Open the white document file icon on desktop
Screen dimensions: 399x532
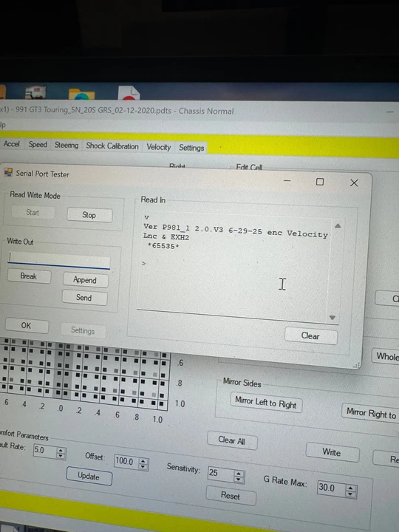[129, 93]
